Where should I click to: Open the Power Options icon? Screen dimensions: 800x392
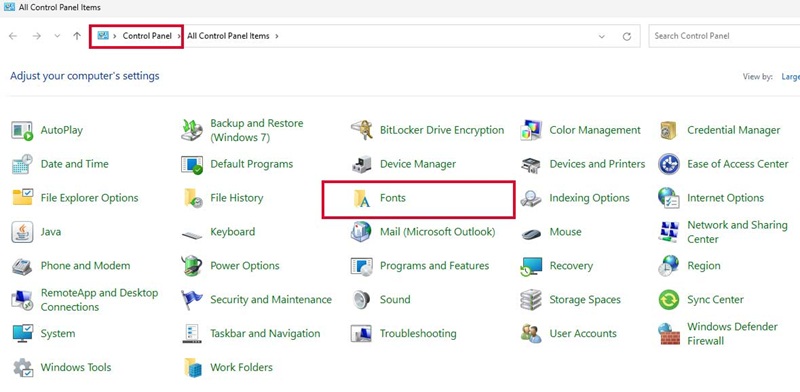point(192,266)
